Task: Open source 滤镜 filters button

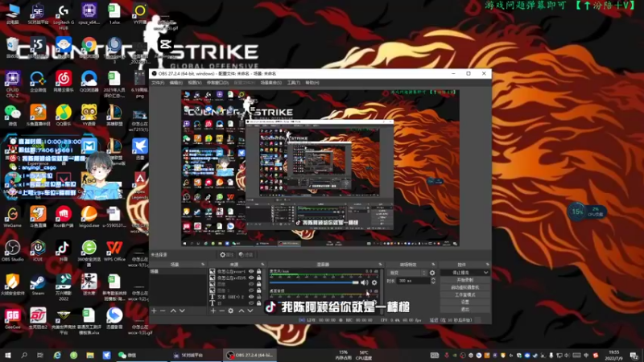Action: point(246,255)
